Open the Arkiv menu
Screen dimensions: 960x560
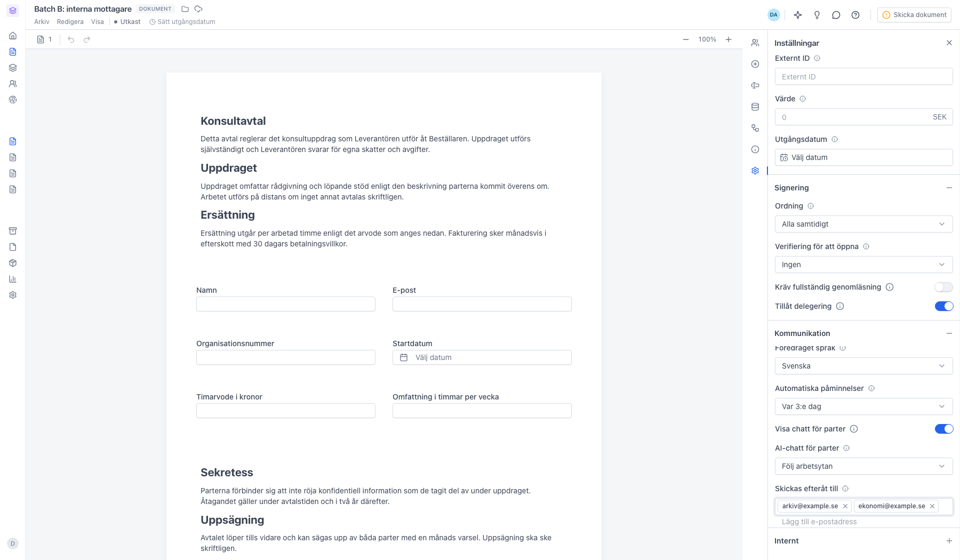pos(42,22)
